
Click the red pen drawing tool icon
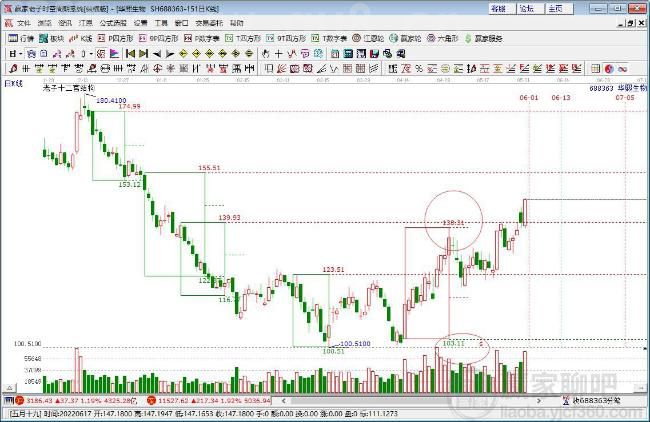(x=13, y=68)
